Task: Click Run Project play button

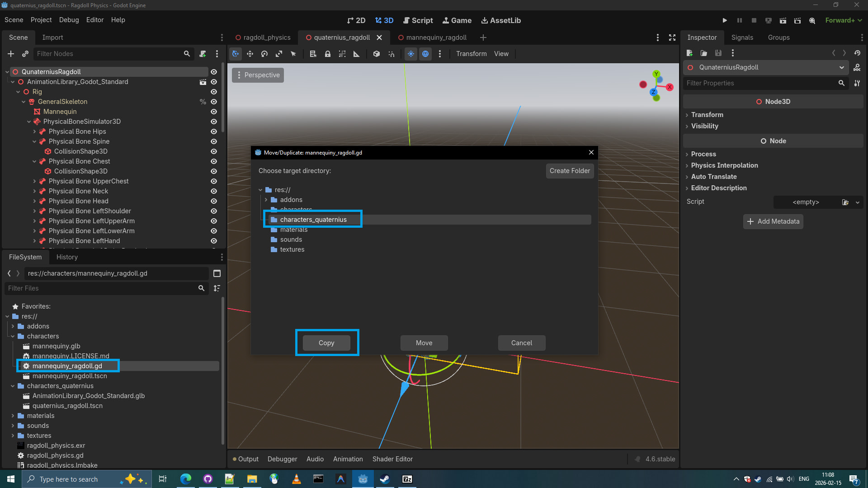Action: tap(725, 20)
